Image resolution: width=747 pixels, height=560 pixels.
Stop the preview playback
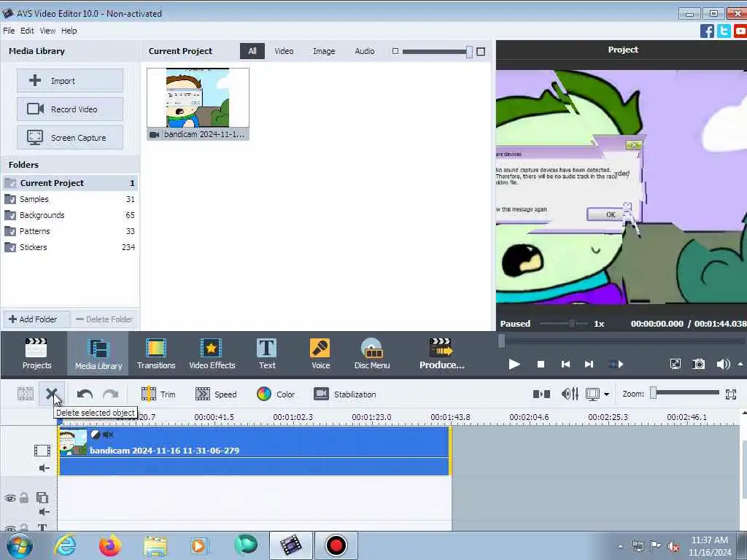(541, 365)
